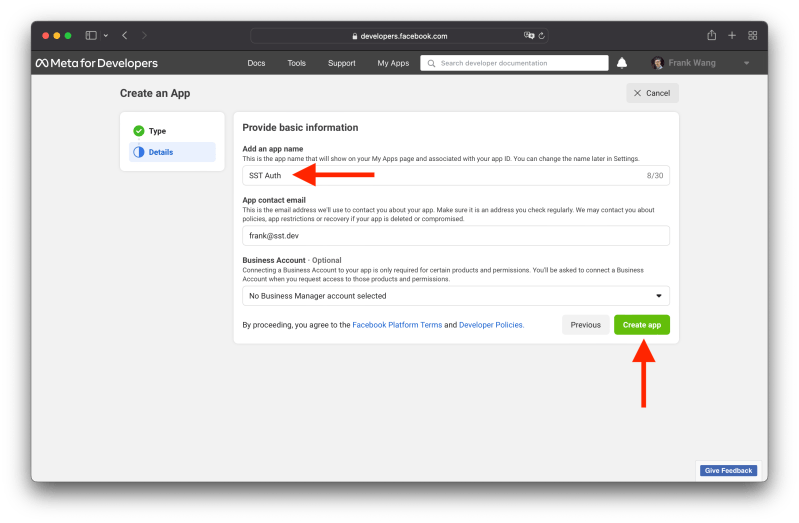Viewport: 799px width, 523px height.
Task: Click the App contact email label
Action: pyautogui.click(x=274, y=200)
